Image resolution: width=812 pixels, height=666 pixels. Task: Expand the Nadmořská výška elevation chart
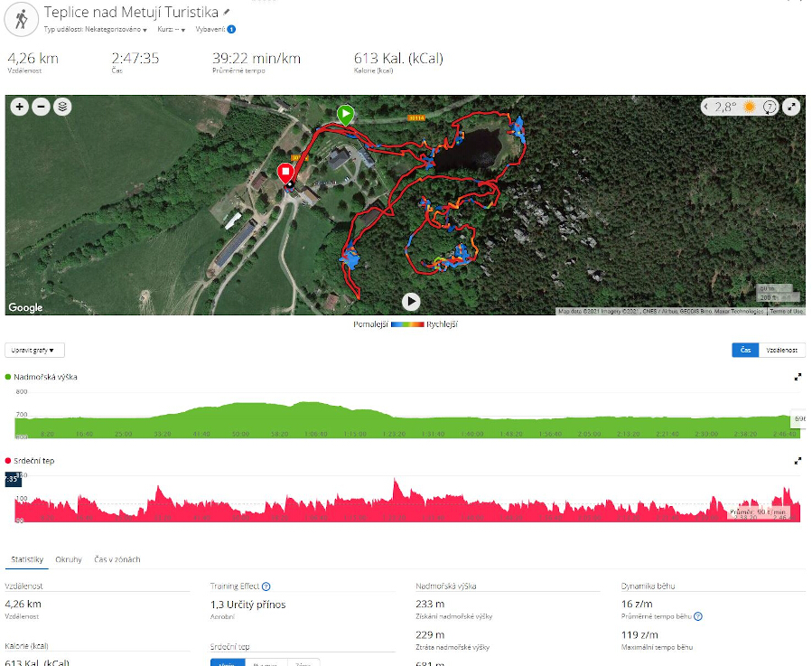[x=798, y=377]
